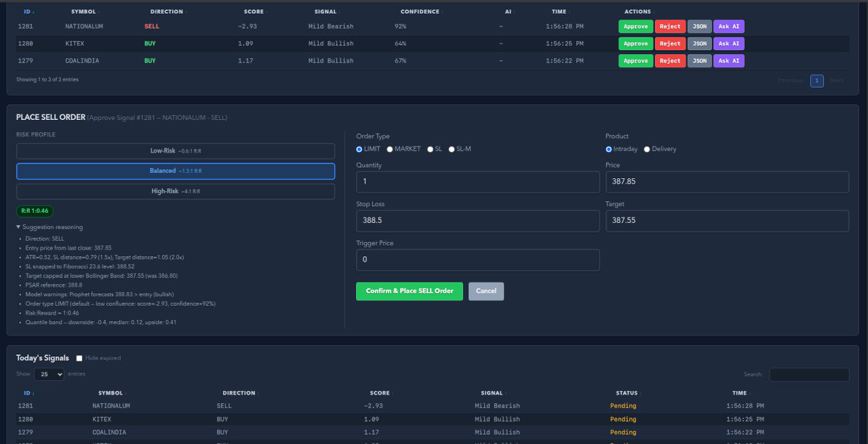Image resolution: width=868 pixels, height=444 pixels.
Task: Click into the Quantity input field
Action: [x=477, y=182]
